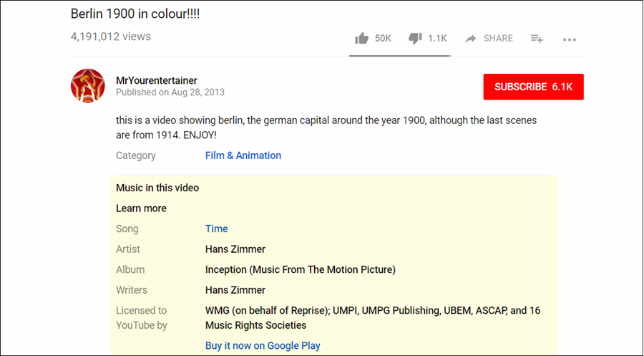Click the song link Time

[x=216, y=229]
